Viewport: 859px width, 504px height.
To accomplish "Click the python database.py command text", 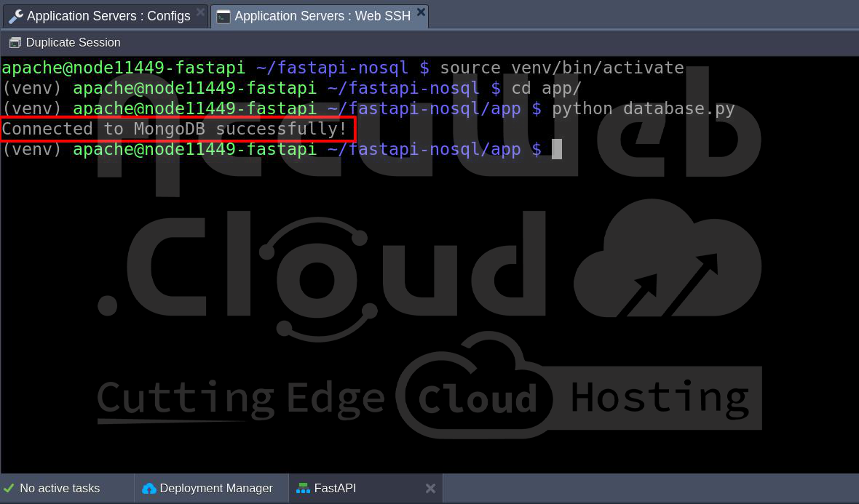I will (643, 108).
